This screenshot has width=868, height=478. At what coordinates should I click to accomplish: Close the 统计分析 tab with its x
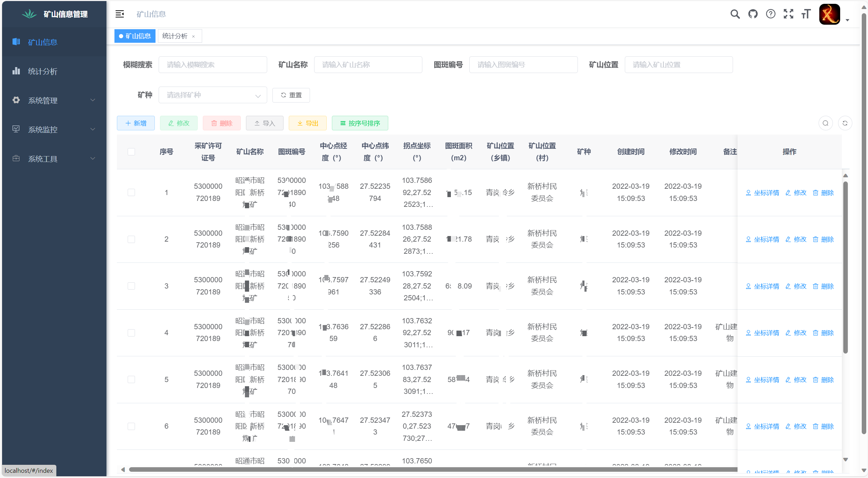coord(193,37)
